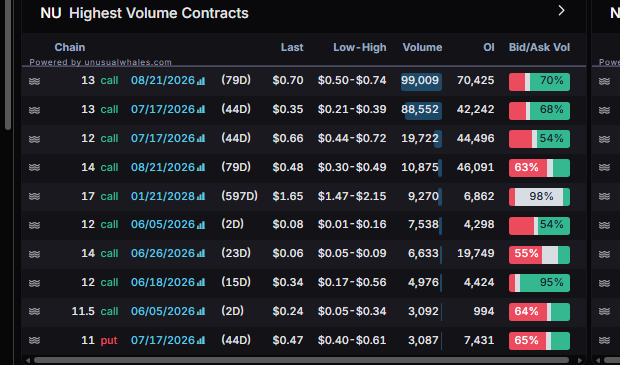620x365 pixels.
Task: Open flow icon for 14 call 06/26/2026 row
Action: tap(34, 254)
